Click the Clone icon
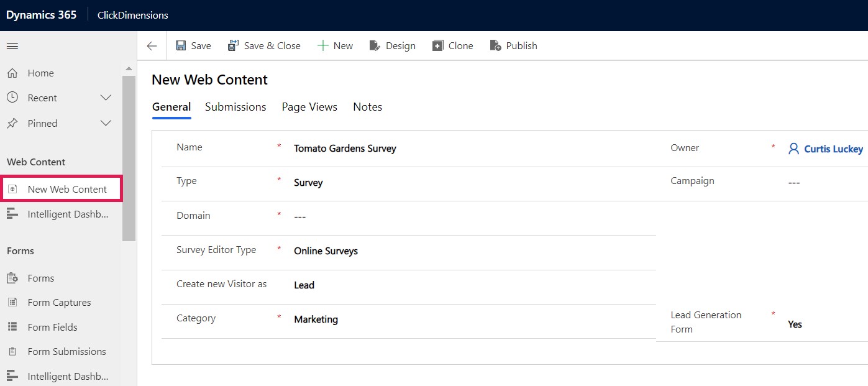The height and width of the screenshot is (386, 868). click(x=437, y=46)
